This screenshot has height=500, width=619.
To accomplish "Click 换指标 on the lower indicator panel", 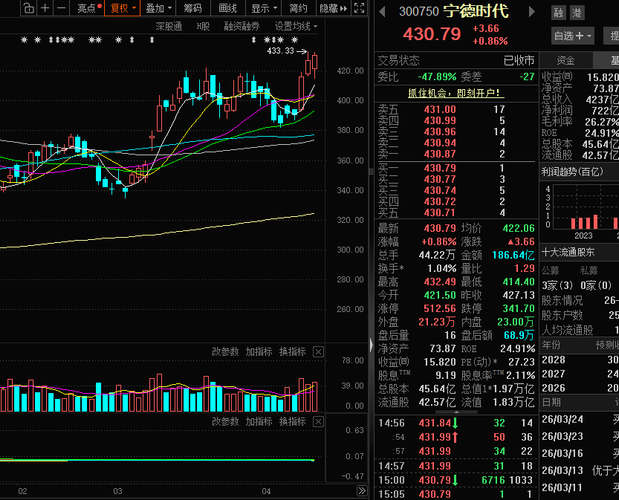I will point(292,421).
